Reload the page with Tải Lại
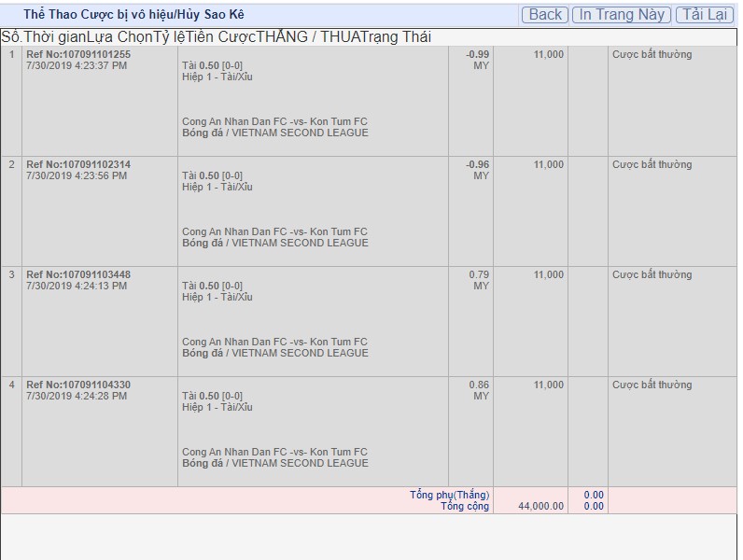The image size is (743, 560). (704, 14)
